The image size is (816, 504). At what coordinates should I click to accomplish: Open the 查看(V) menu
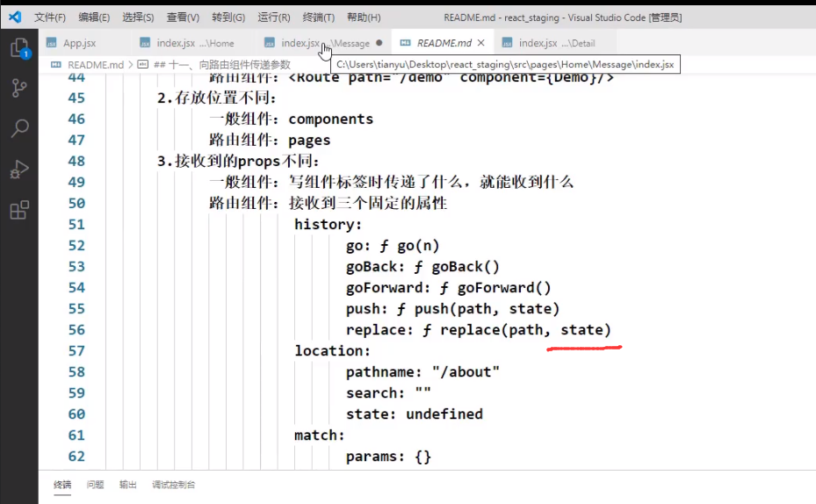[183, 18]
